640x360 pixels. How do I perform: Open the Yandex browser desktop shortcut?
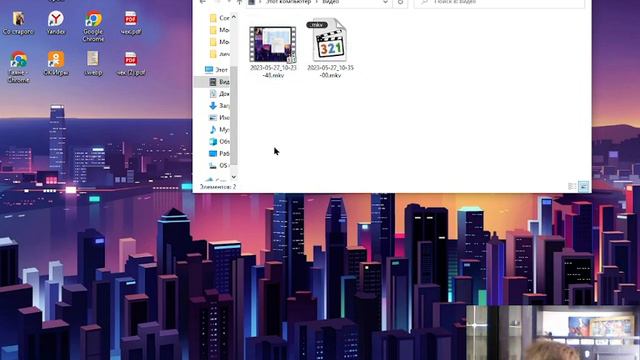[56, 23]
